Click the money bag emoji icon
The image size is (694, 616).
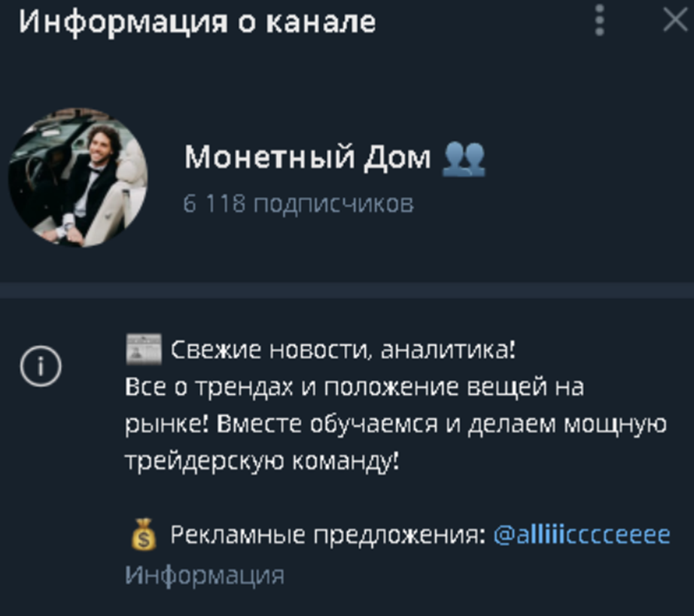(x=144, y=534)
